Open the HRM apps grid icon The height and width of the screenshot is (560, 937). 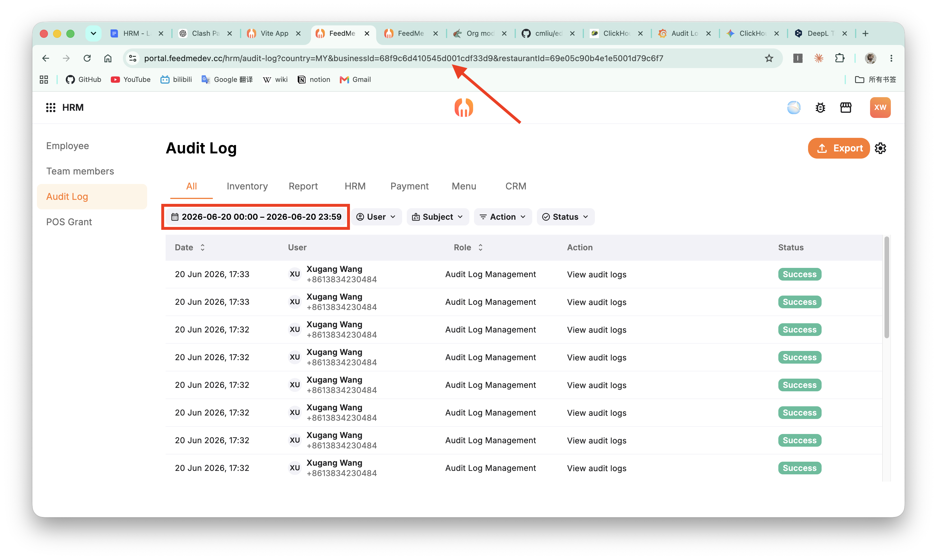pos(50,108)
